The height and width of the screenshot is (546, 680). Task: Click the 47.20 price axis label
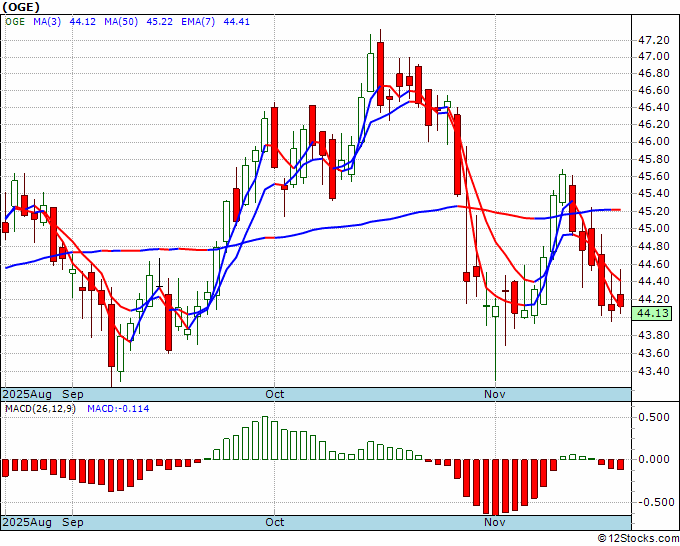pyautogui.click(x=654, y=40)
